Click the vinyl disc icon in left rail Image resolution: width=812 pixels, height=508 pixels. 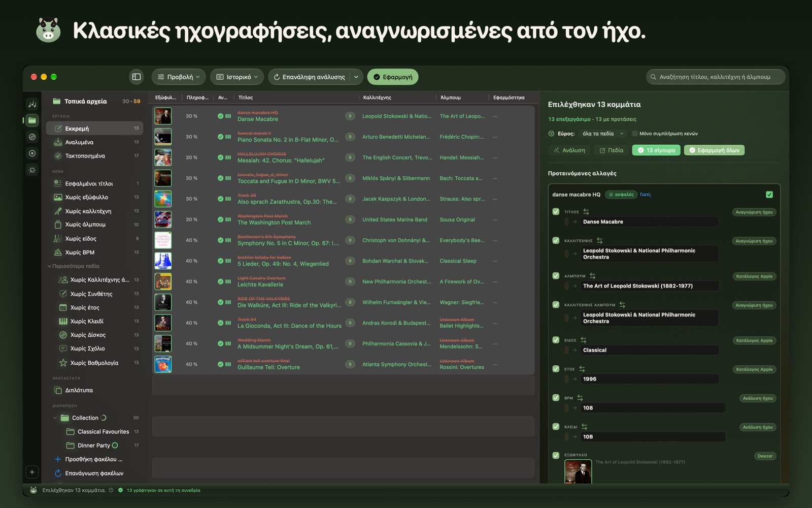tap(32, 137)
